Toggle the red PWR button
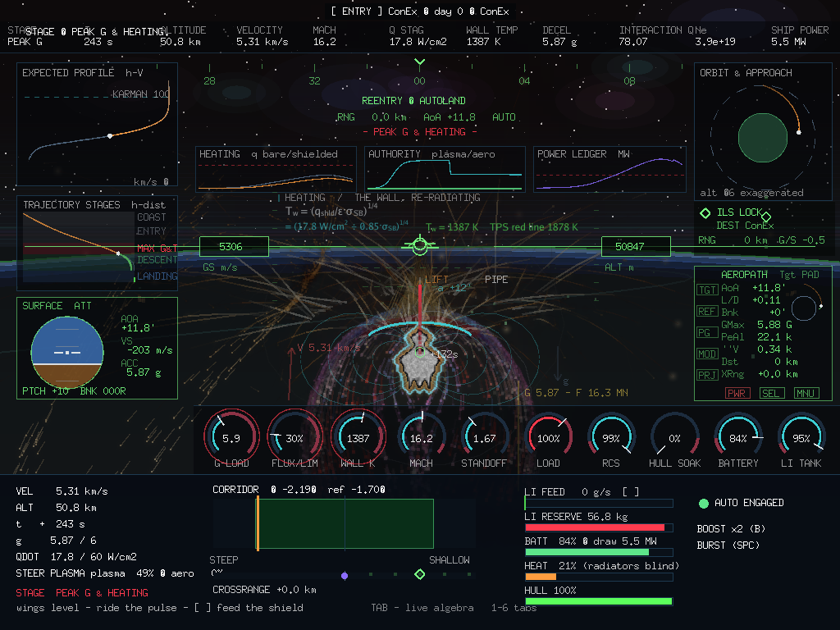This screenshot has height=630, width=840. [737, 393]
